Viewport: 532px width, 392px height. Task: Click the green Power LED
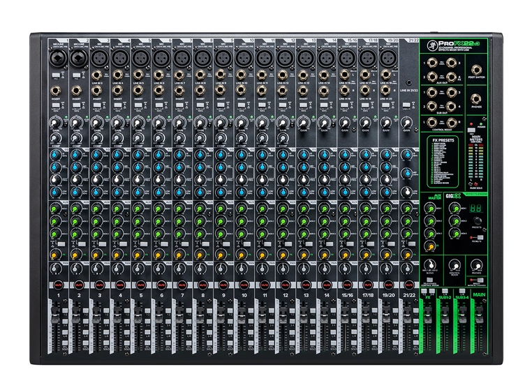482,124
